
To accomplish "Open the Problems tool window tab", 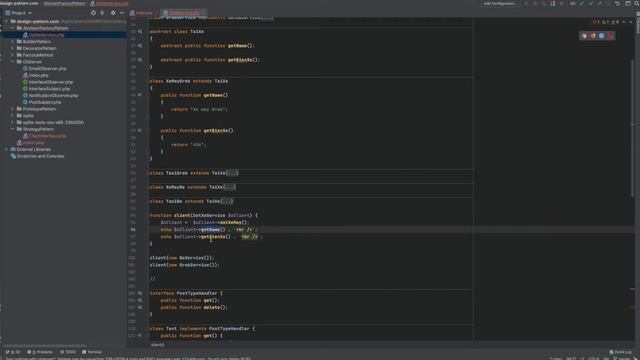I will pos(40,352).
